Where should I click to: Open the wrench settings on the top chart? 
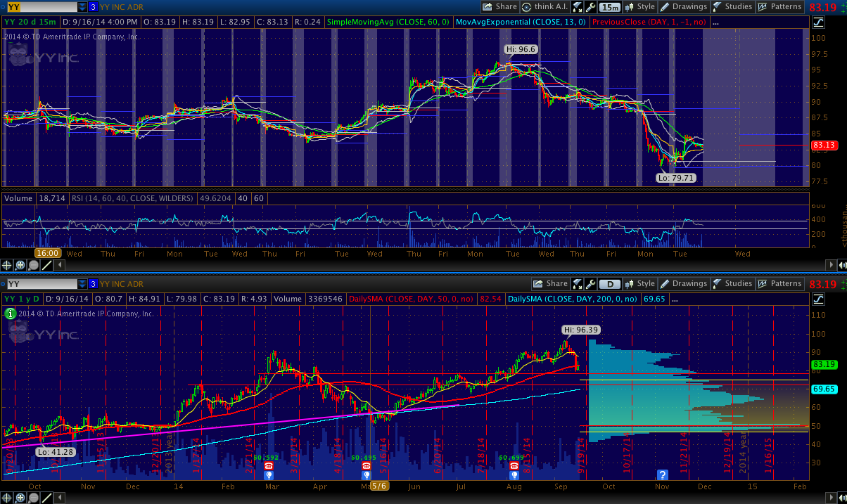click(x=590, y=7)
